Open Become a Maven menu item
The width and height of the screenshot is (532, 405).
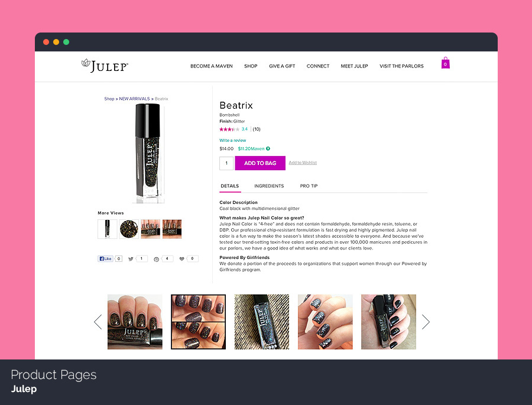tap(212, 66)
